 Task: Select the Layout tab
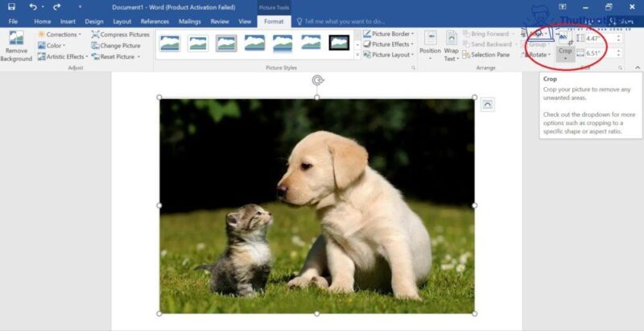[x=122, y=22]
